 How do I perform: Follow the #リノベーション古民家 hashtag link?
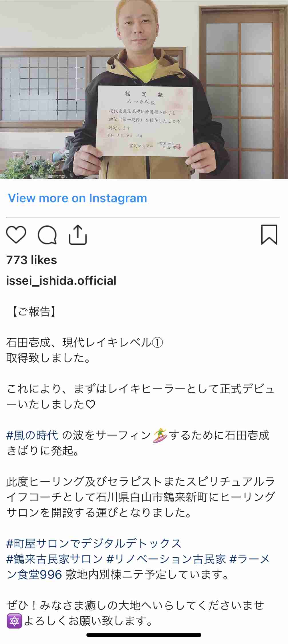coord(166,559)
